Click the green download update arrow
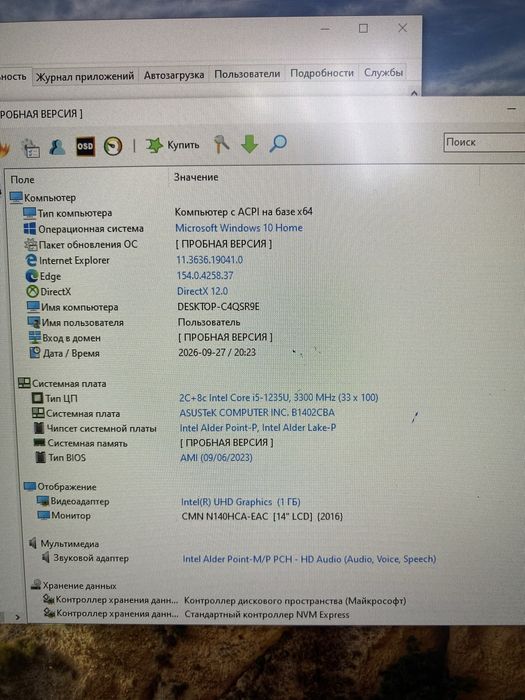525x700 pixels. click(x=250, y=144)
